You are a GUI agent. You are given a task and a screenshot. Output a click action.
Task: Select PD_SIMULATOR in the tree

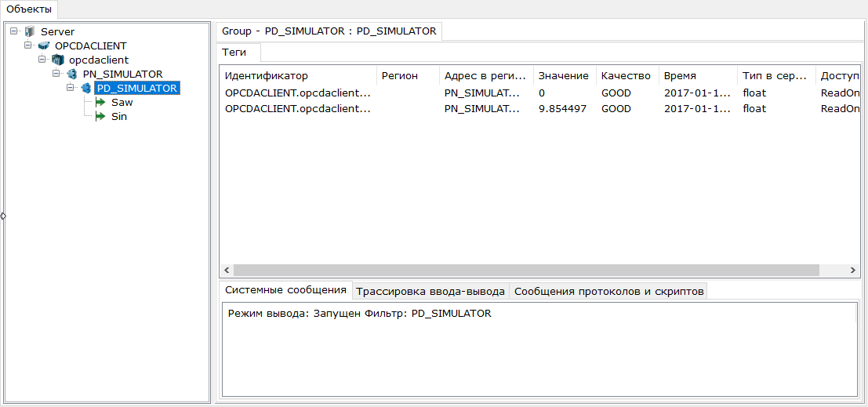pos(136,88)
